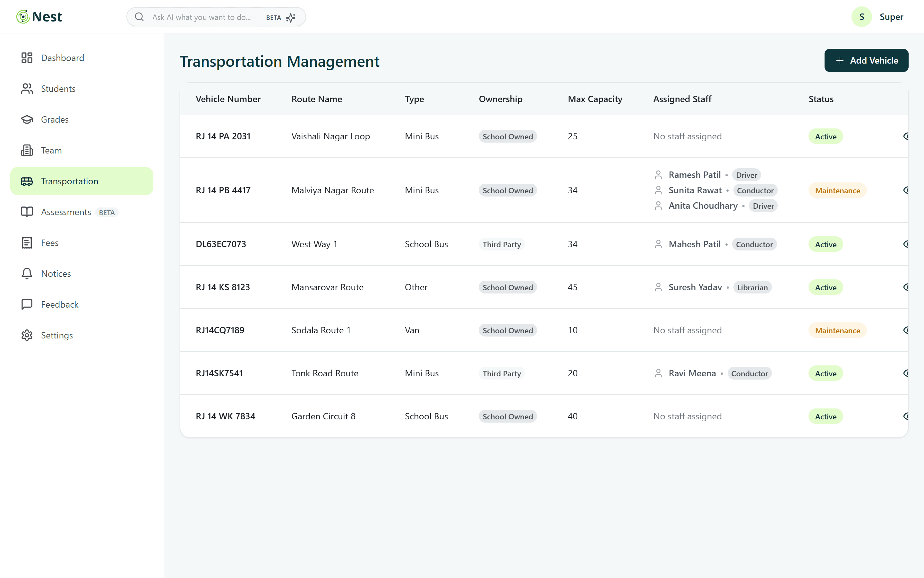924x578 pixels.
Task: Click the Fees receipt icon
Action: (x=27, y=243)
